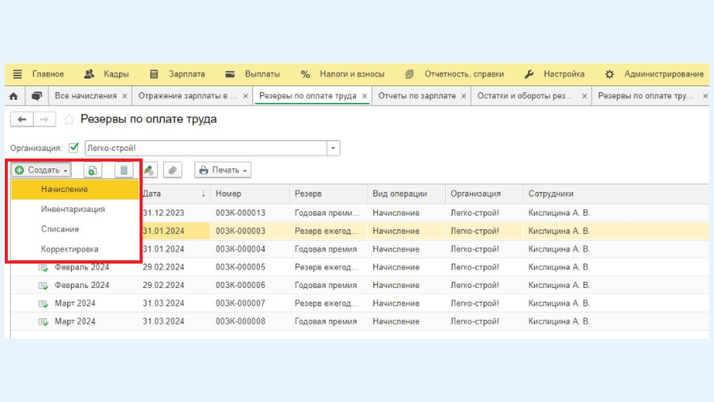Switch to the Отчеты по зарплате tab
This screenshot has height=402, width=714.
point(416,96)
